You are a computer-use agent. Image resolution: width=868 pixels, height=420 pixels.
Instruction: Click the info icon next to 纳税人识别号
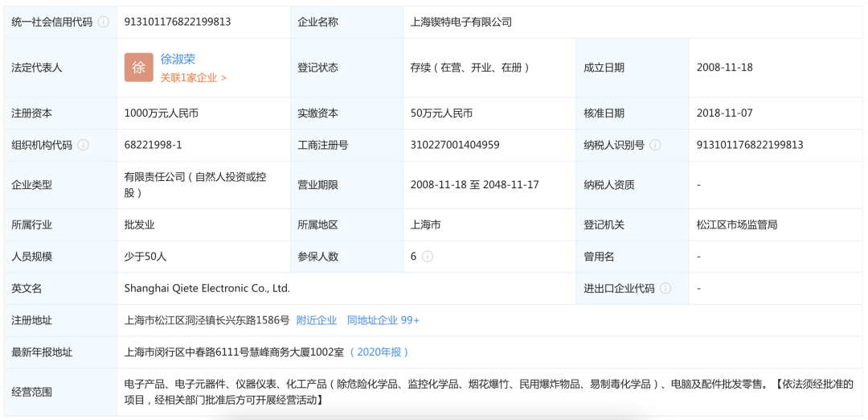[x=656, y=145]
